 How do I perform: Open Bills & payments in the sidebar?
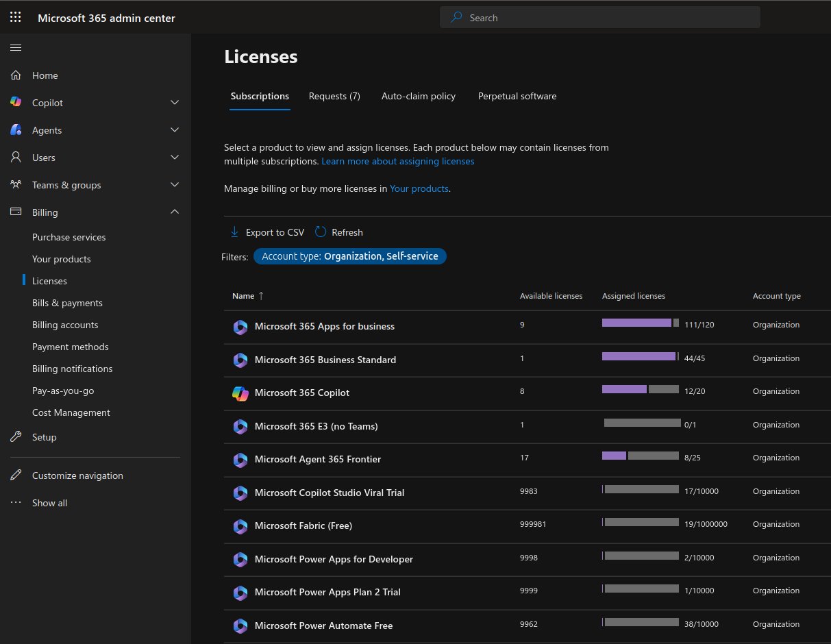pyautogui.click(x=67, y=303)
